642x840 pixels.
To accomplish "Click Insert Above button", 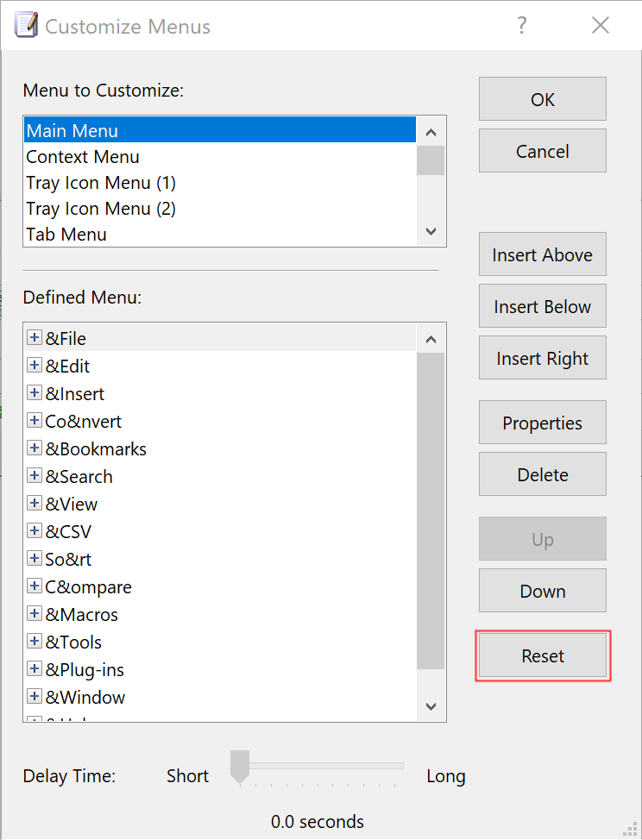I will [x=542, y=254].
